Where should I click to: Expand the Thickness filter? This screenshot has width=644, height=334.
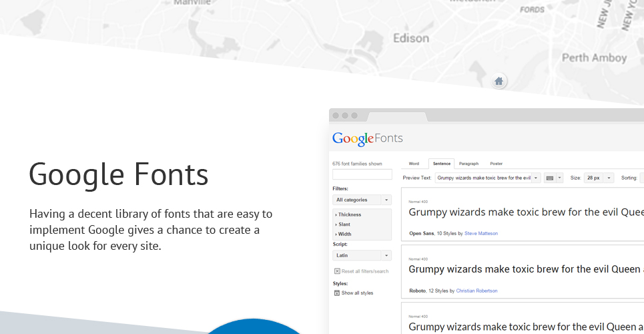(348, 214)
